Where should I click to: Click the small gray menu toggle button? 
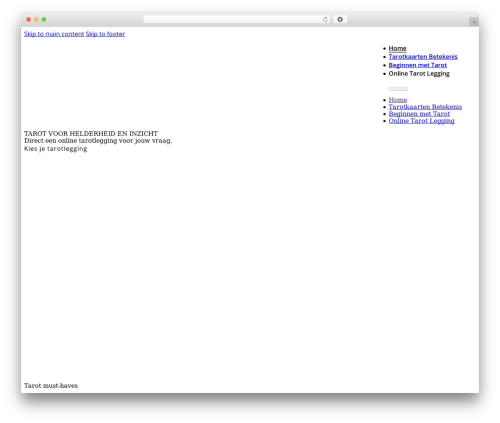[x=398, y=89]
